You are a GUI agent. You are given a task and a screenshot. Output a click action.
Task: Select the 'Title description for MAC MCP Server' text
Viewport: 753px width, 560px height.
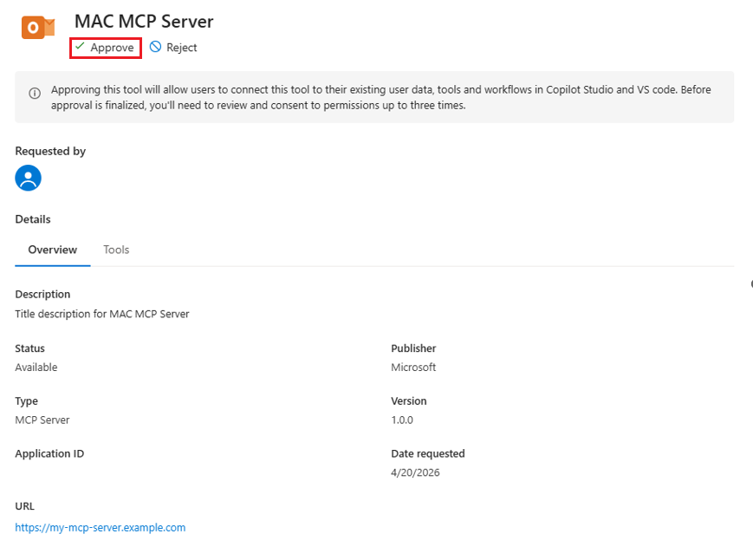[x=101, y=314]
